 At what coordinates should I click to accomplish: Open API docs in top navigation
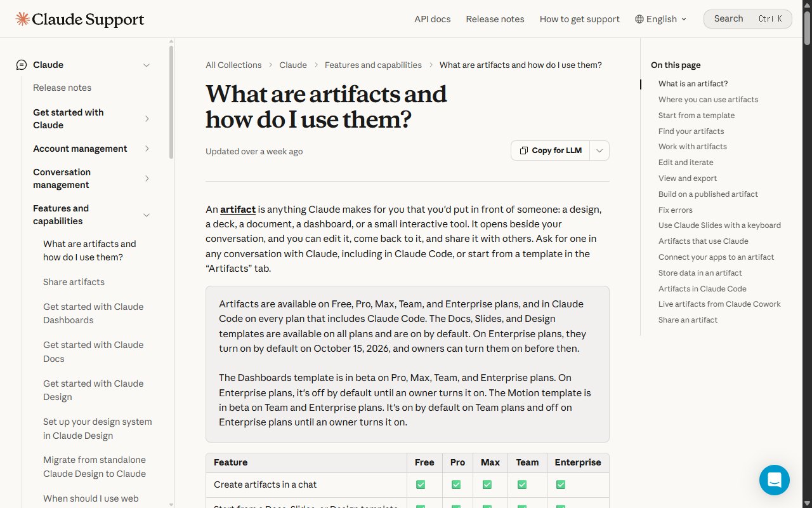433,19
